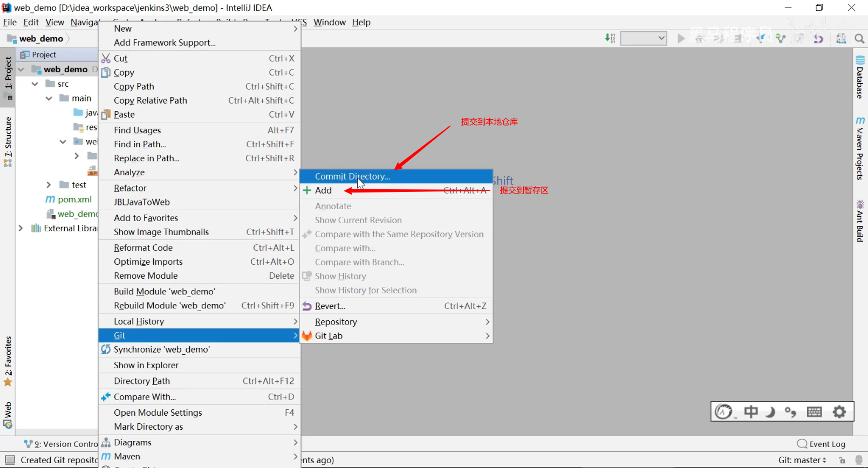
Task: Toggle the IME moon half-width mode
Action: tap(770, 412)
